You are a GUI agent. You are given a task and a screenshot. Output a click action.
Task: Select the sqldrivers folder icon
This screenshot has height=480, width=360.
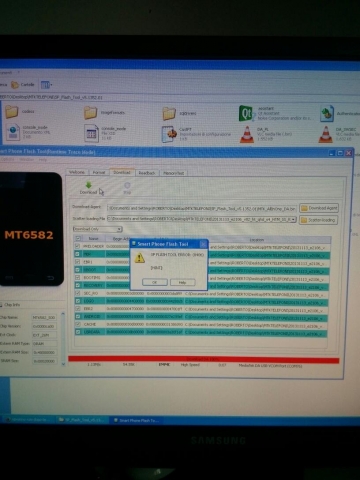pyautogui.click(x=169, y=114)
